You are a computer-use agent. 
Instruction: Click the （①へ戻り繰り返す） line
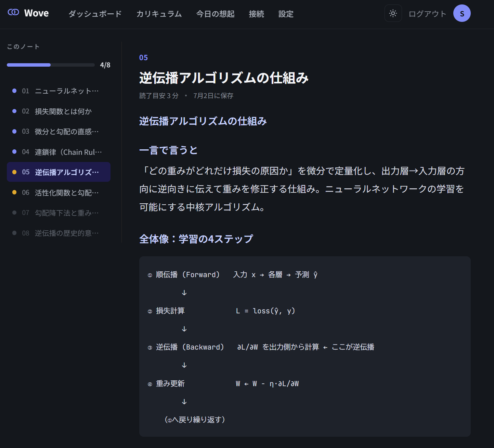[195, 420]
